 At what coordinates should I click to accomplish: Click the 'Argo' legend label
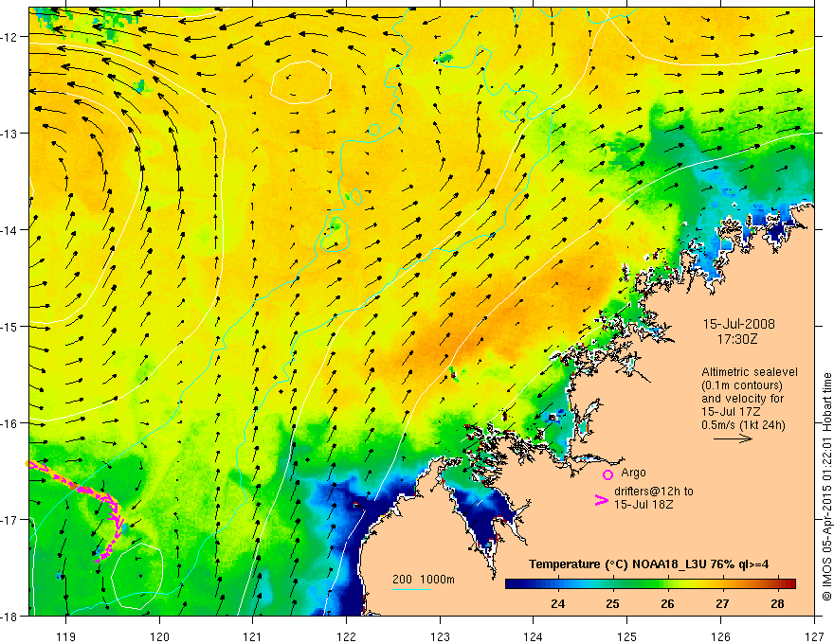tap(633, 473)
